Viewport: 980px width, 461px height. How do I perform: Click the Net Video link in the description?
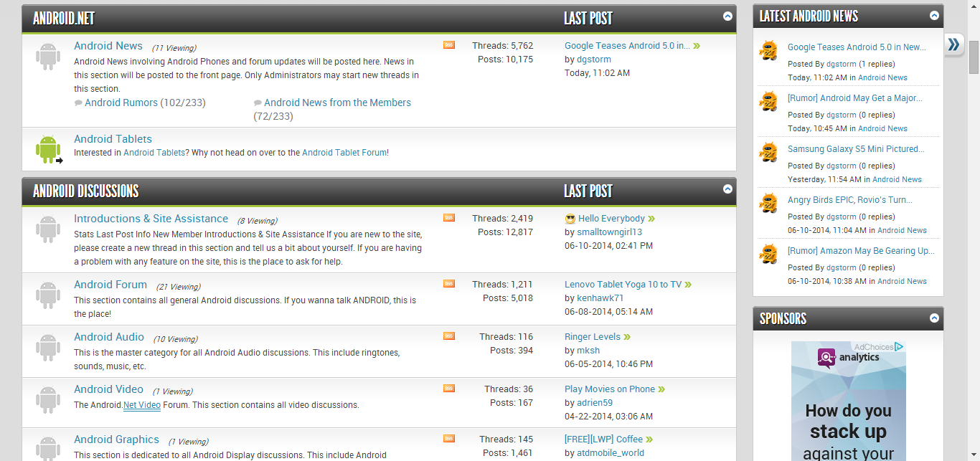pos(142,405)
